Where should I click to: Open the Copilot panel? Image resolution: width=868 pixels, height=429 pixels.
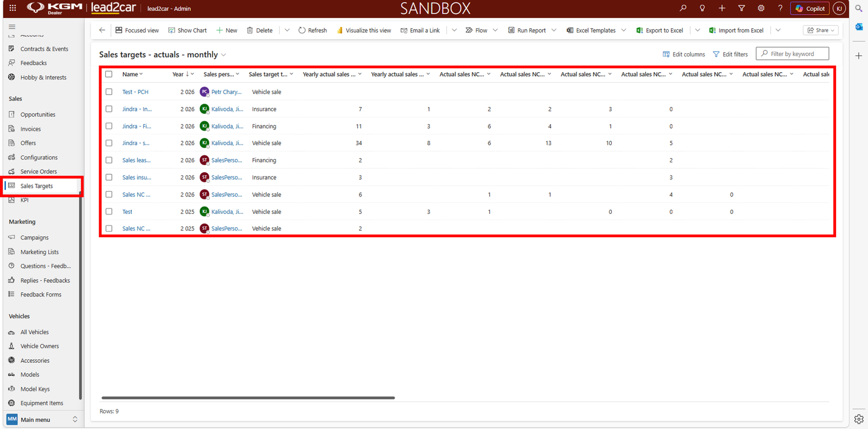810,8
